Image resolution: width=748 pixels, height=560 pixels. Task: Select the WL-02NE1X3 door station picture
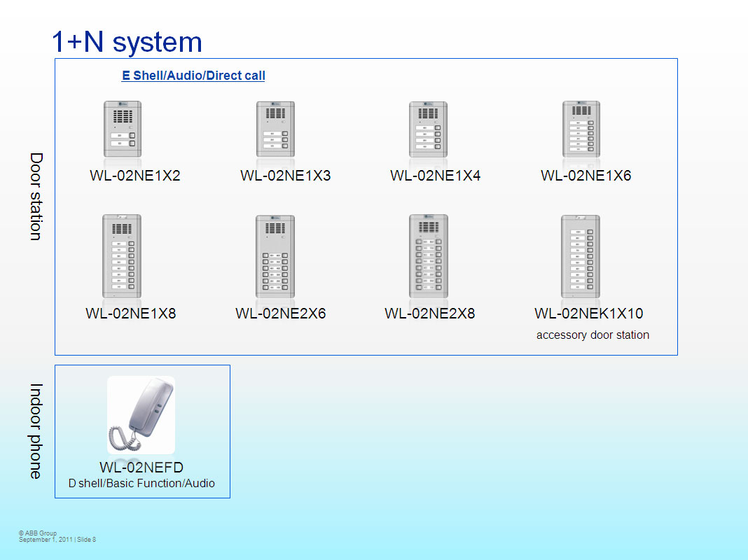275,129
